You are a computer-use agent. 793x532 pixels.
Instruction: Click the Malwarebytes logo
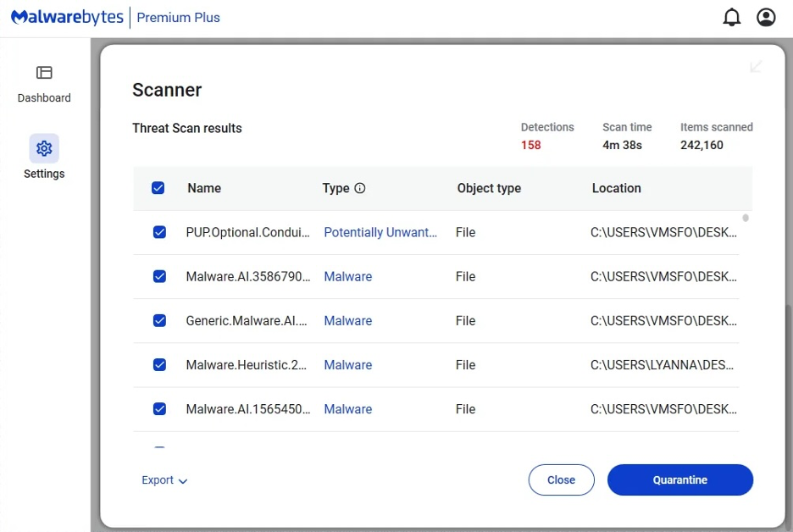click(x=67, y=17)
